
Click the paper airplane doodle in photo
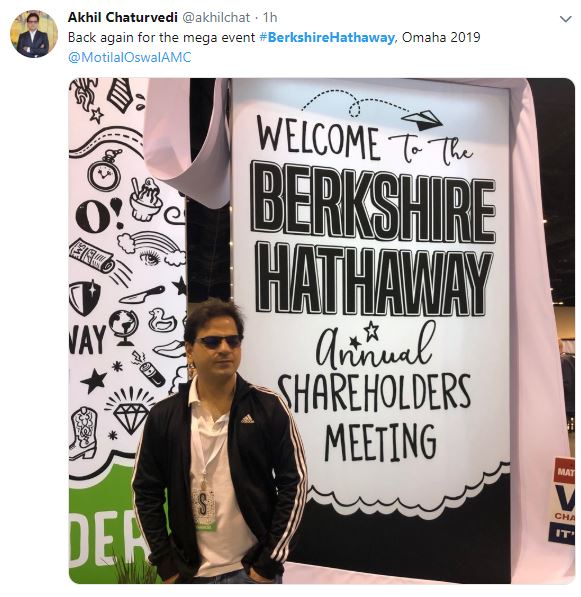coord(421,119)
